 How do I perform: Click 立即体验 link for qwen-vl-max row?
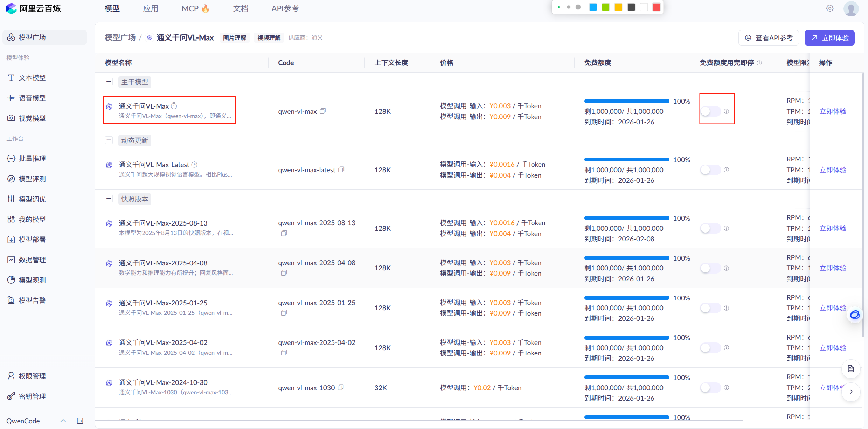833,111
